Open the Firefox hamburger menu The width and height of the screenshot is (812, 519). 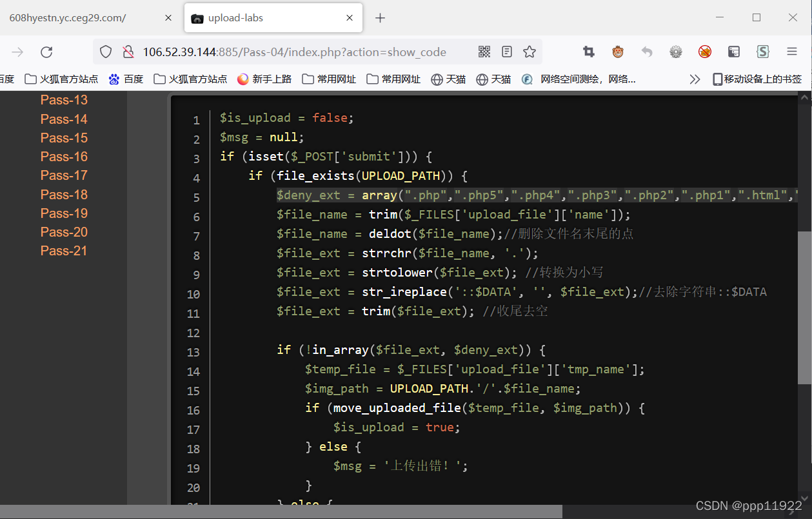point(792,52)
